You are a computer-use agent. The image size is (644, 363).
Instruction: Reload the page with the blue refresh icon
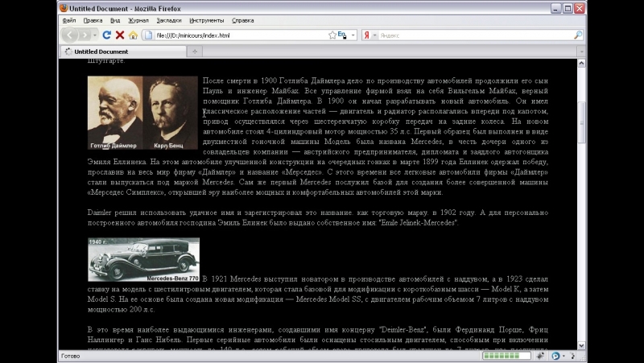pos(107,35)
